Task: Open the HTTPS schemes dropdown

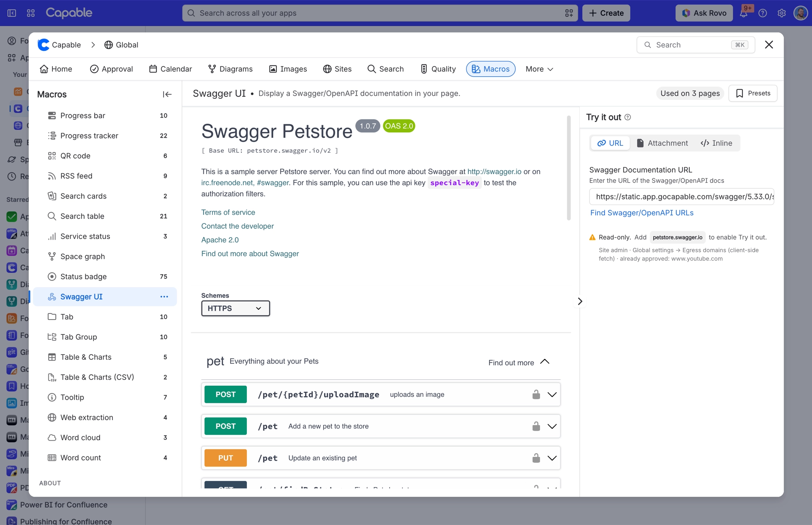Action: tap(235, 308)
